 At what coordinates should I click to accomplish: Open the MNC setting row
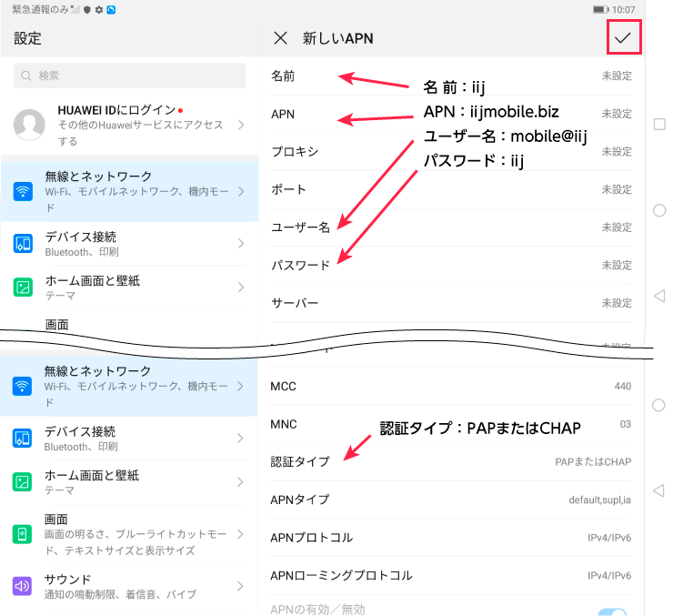(451, 424)
